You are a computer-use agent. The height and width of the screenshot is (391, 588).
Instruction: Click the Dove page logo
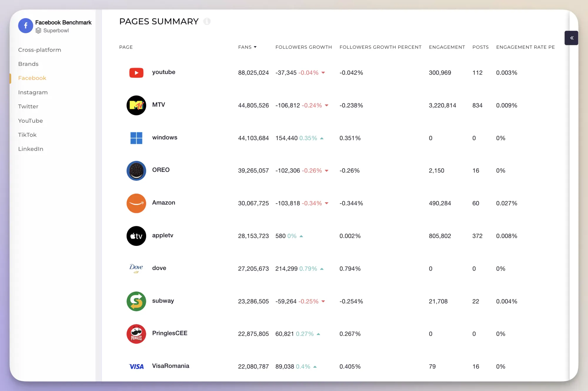[136, 269]
